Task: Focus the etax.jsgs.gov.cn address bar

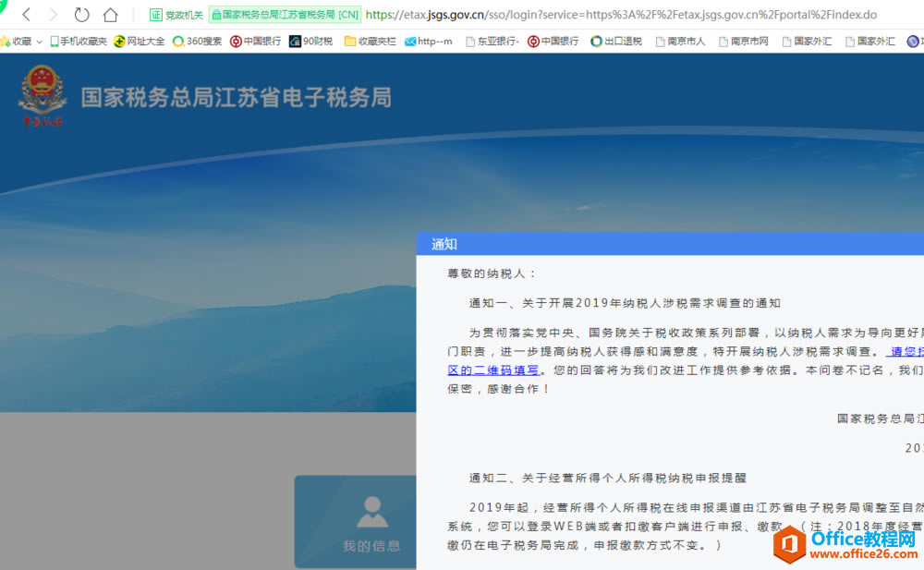Action: point(621,14)
